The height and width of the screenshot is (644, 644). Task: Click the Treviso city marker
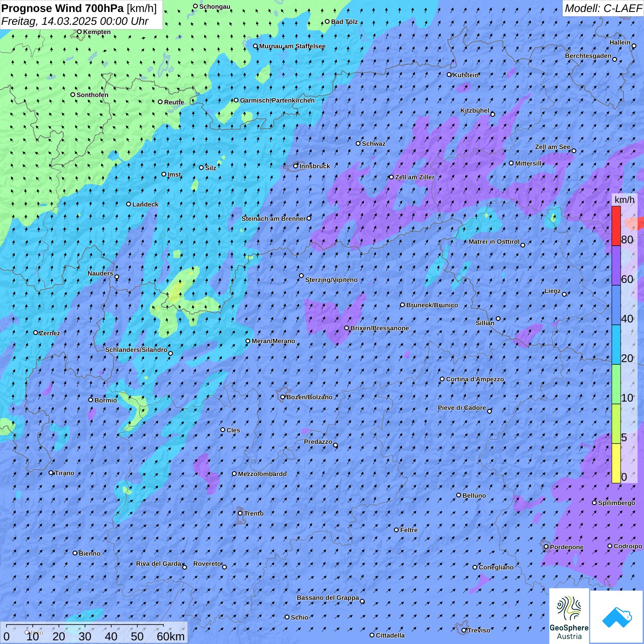pos(464,630)
